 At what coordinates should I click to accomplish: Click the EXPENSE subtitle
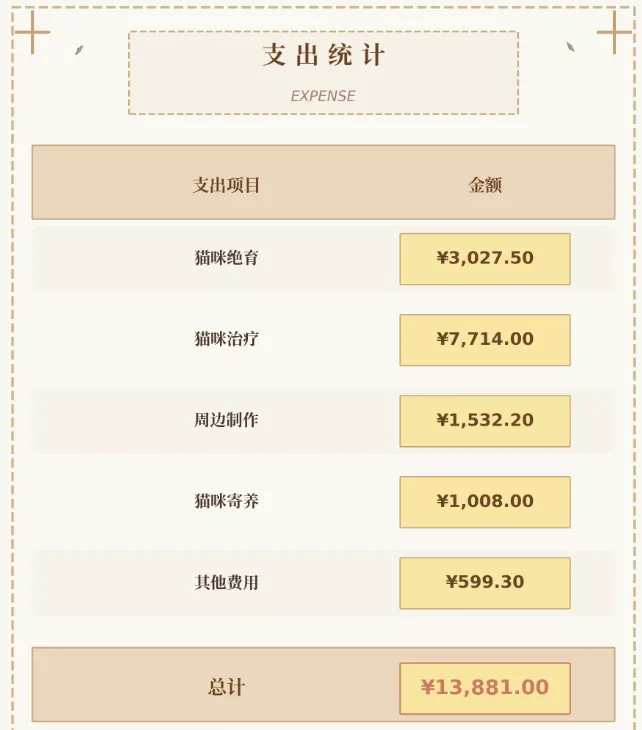pyautogui.click(x=323, y=96)
